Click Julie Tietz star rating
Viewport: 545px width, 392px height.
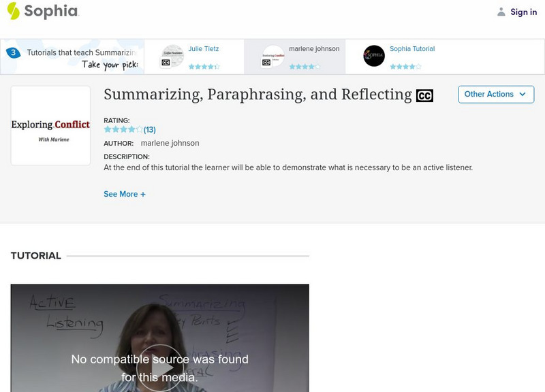point(204,66)
